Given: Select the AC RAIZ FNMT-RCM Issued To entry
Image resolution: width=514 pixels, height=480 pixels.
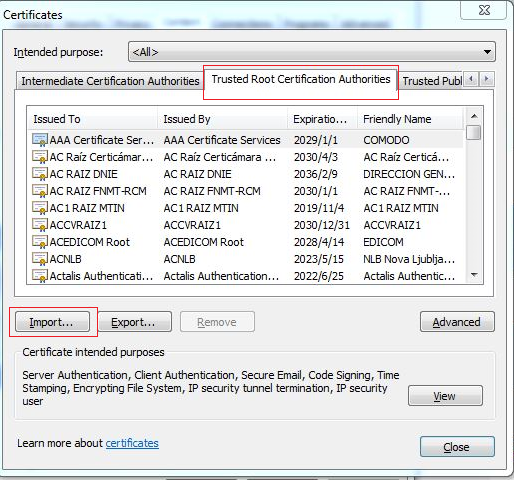Looking at the screenshot, I should (98, 191).
